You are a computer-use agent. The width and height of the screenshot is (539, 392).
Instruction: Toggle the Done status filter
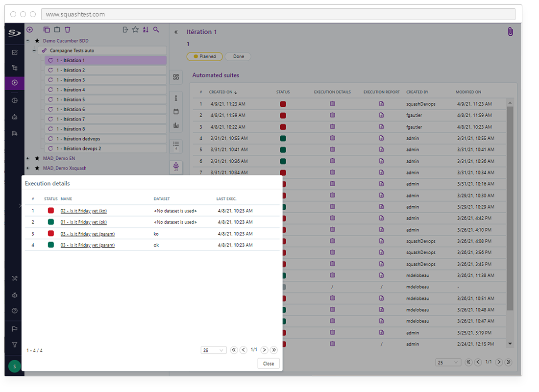point(238,56)
